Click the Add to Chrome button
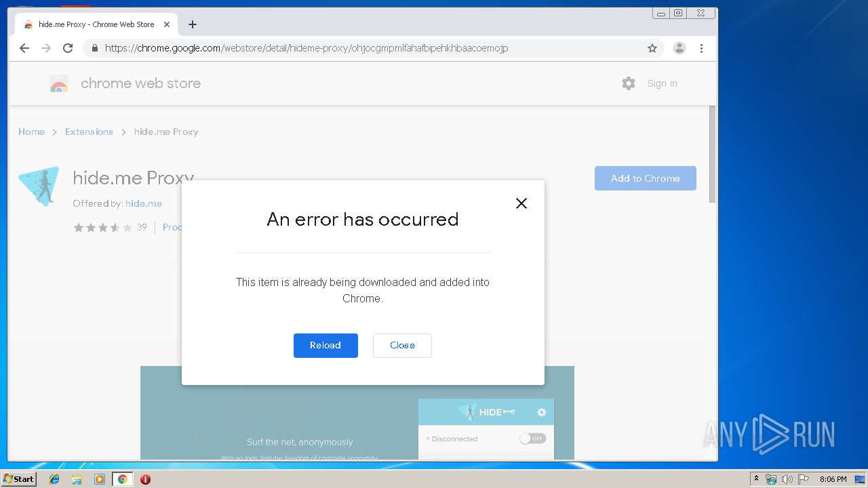Image resolution: width=868 pixels, height=488 pixels. coord(646,178)
